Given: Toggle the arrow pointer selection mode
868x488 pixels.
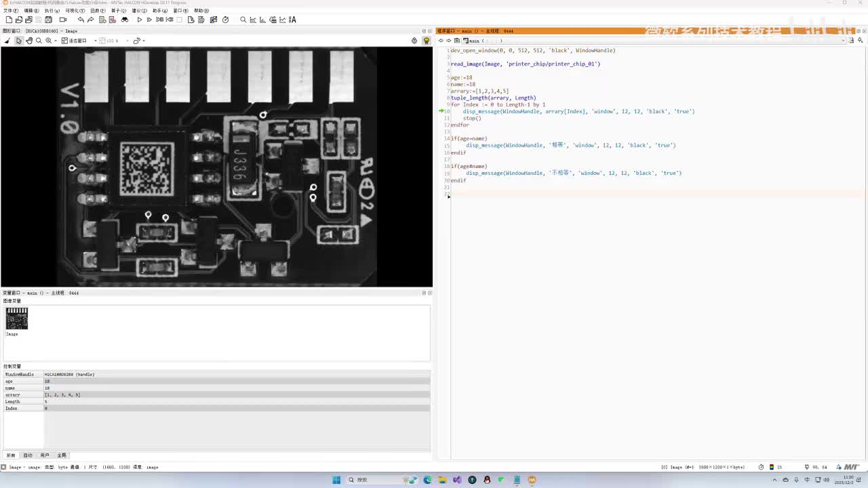Looking at the screenshot, I should (18, 41).
